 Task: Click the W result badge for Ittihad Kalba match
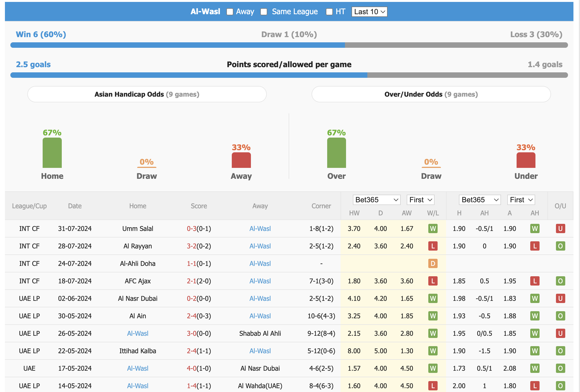point(433,351)
